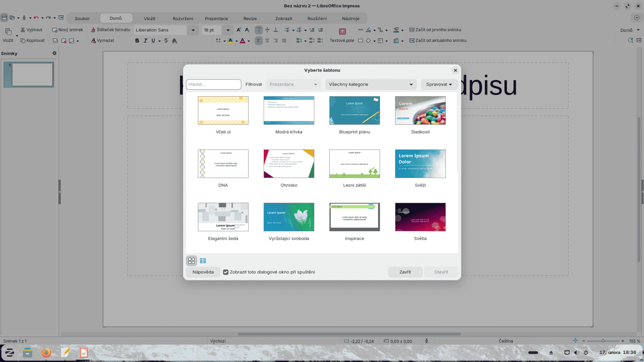
Task: Click Začít od prvního snímku
Action: pos(436,30)
